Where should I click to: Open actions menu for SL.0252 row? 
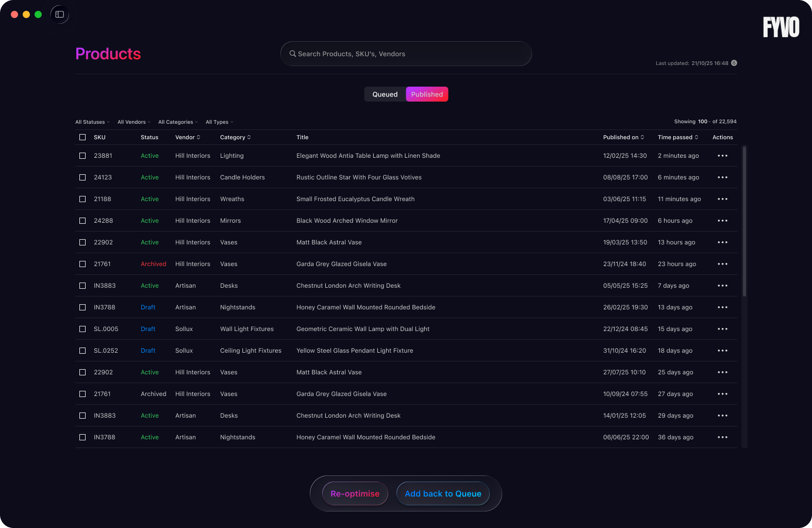(722, 351)
